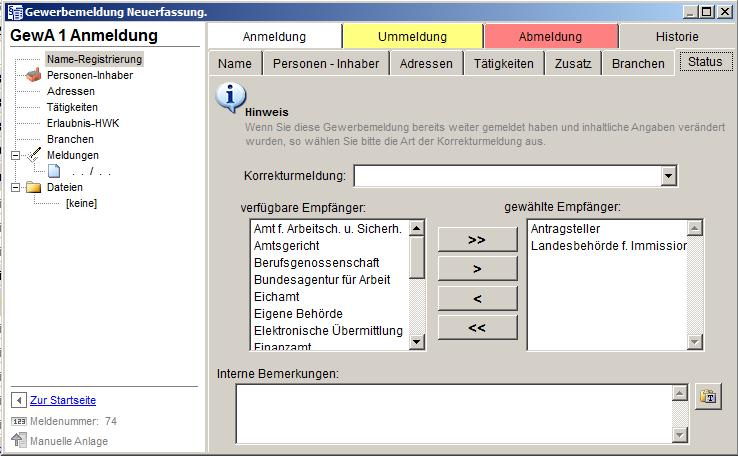Click the Personen-Inhaber tree icon
This screenshot has width=738, height=456.
click(33, 75)
